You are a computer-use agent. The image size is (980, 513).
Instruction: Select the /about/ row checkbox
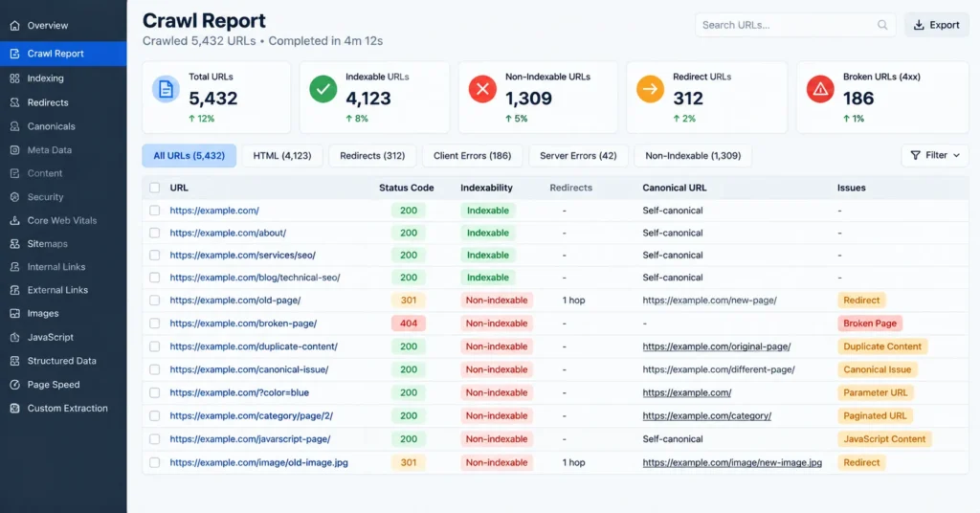coord(154,234)
